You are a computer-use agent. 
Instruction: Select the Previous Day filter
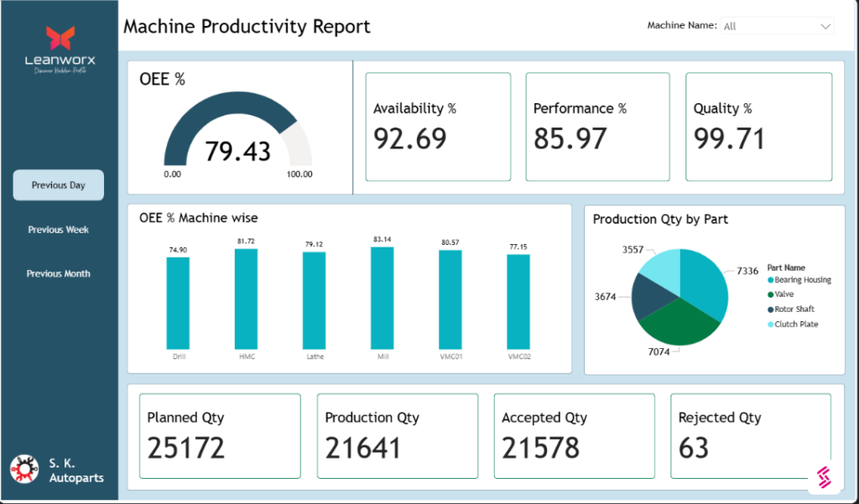[x=59, y=185]
